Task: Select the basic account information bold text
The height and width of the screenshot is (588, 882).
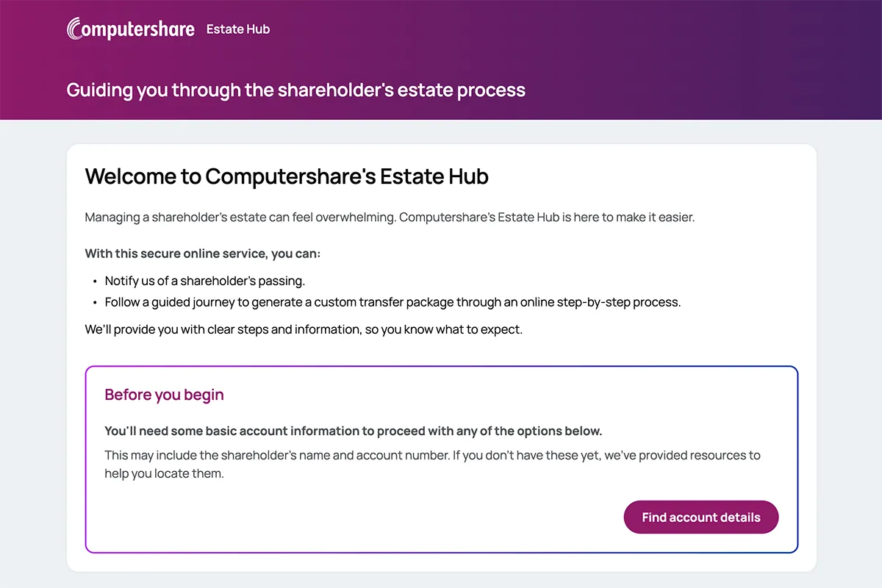Action: tap(354, 431)
